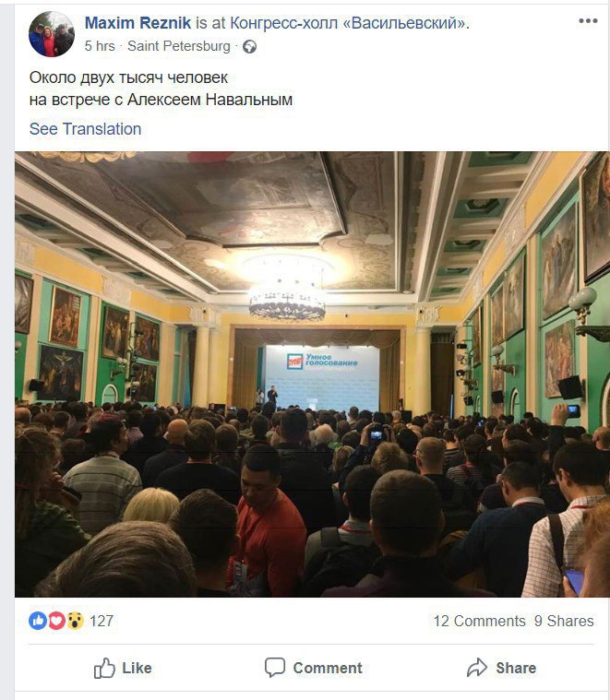The height and width of the screenshot is (700, 610).
Task: Click the thumbs-up icon beside Like
Action: pyautogui.click(x=104, y=668)
